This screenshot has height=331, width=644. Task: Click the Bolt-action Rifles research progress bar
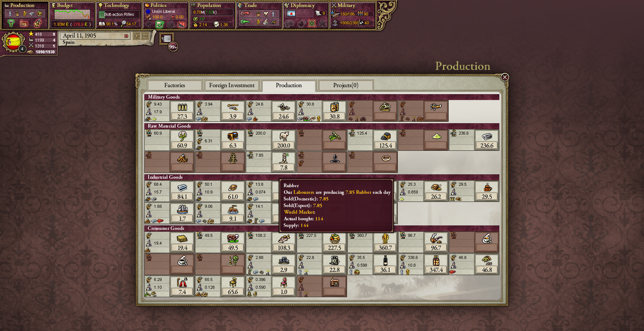(119, 14)
